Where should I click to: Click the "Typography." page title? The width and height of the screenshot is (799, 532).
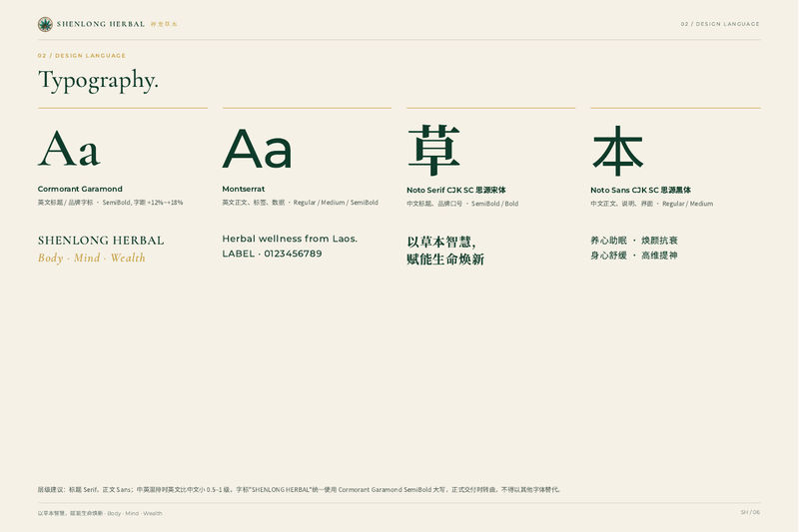98,81
